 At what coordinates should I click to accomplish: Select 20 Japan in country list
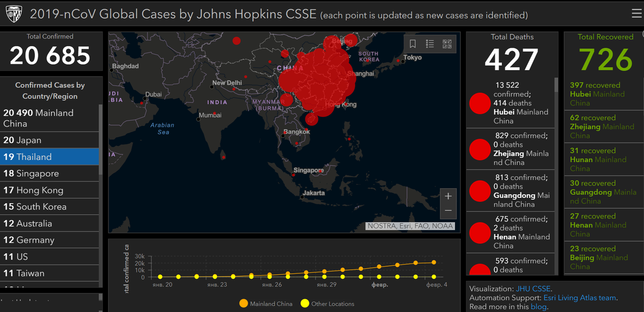(49, 140)
